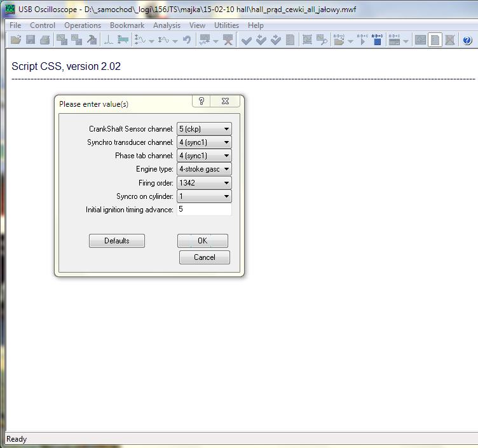Image resolution: width=478 pixels, height=448 pixels.
Task: Open the Bookmark menu
Action: [x=127, y=25]
